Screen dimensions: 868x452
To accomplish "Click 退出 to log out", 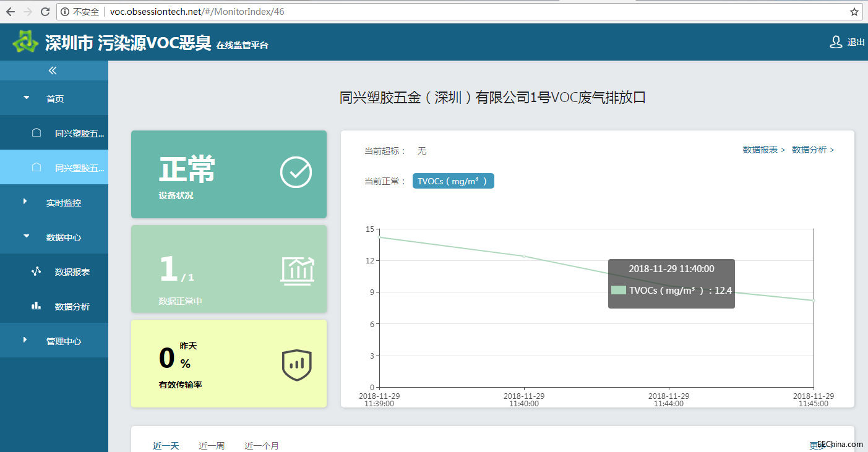I will (x=856, y=43).
